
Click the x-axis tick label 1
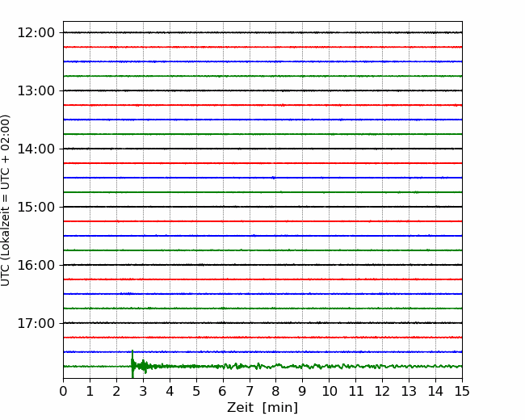coord(90,391)
